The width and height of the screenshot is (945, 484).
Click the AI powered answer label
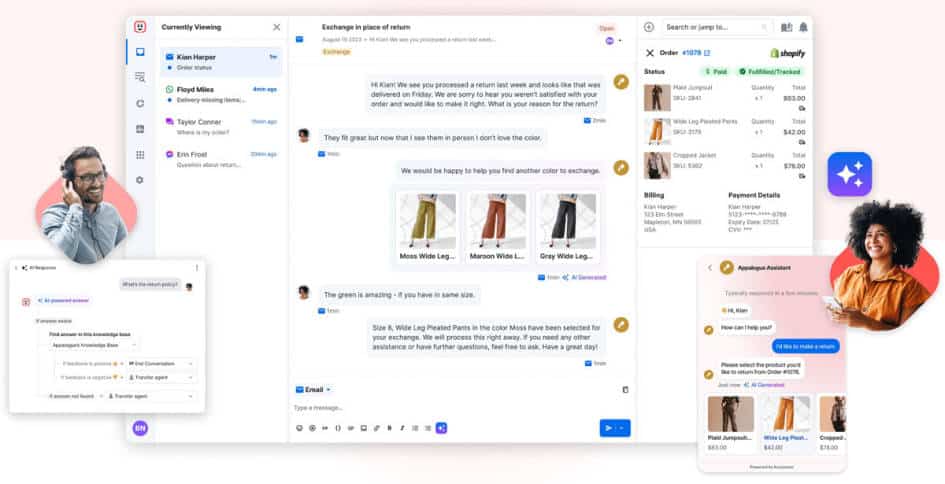(63, 300)
